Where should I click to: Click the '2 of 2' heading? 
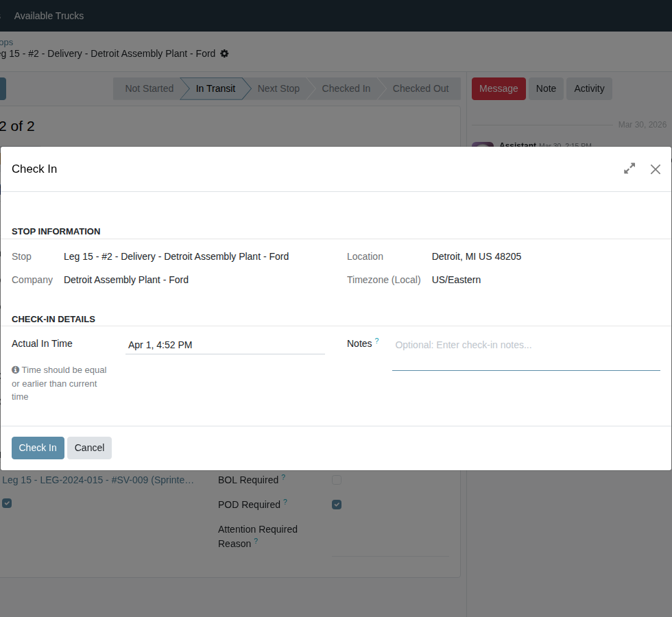coord(17,126)
